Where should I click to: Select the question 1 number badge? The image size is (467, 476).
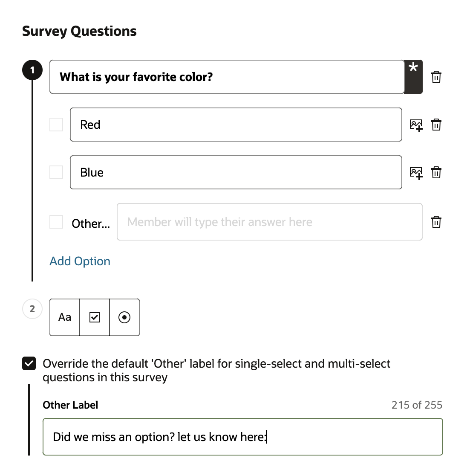[x=32, y=70]
